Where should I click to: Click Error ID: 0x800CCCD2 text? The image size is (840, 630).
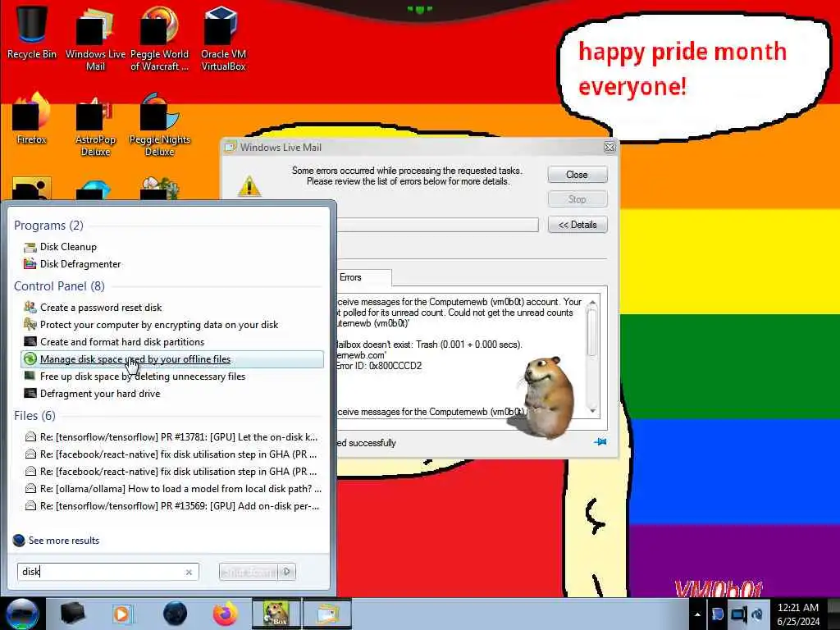379,366
